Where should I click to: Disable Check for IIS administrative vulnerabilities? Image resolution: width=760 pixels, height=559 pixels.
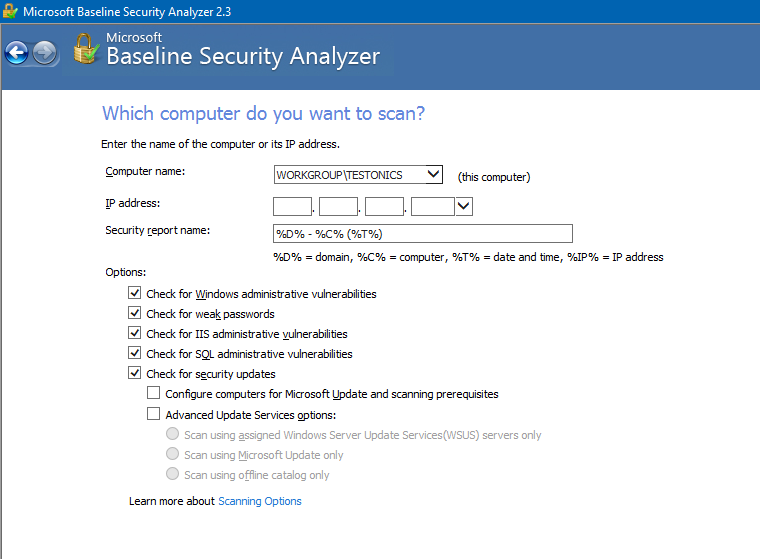(135, 334)
